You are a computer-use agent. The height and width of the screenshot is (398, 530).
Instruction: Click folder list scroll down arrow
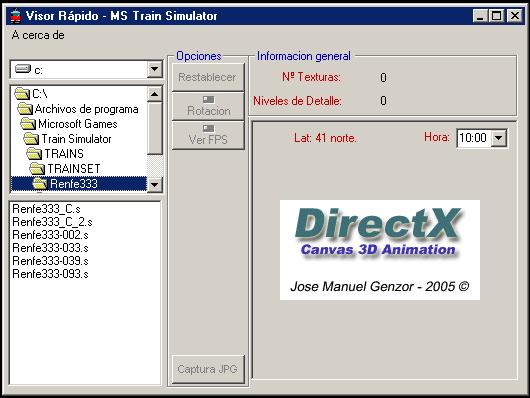(x=154, y=185)
